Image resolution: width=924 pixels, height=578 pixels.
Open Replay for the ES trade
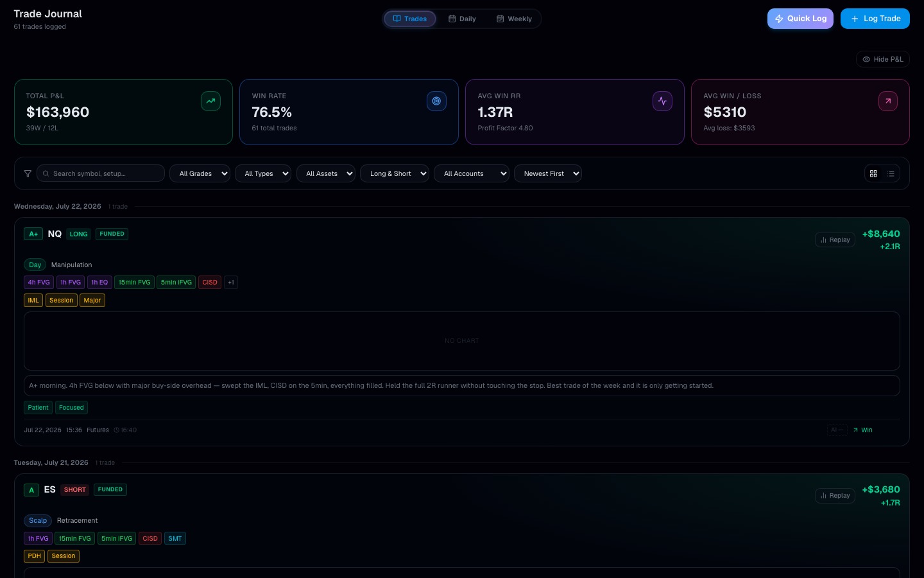click(835, 495)
